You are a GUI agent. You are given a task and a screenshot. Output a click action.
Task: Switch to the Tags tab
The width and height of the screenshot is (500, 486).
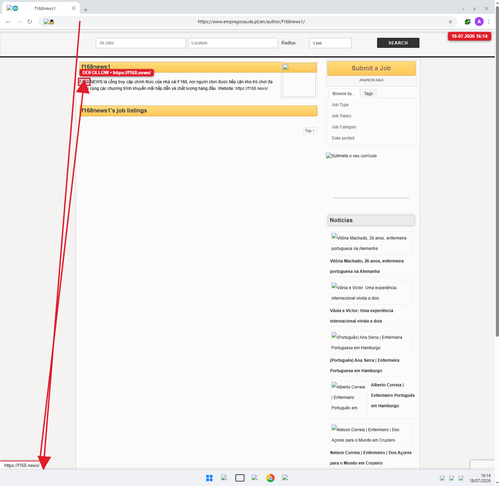click(368, 94)
